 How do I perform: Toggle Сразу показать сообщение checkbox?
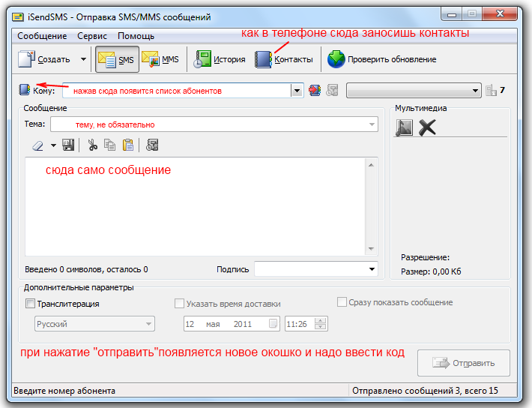tap(342, 302)
